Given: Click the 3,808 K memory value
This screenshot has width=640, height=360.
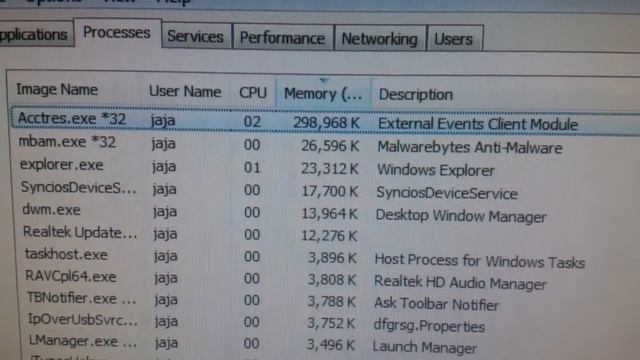Looking at the screenshot, I should [331, 280].
